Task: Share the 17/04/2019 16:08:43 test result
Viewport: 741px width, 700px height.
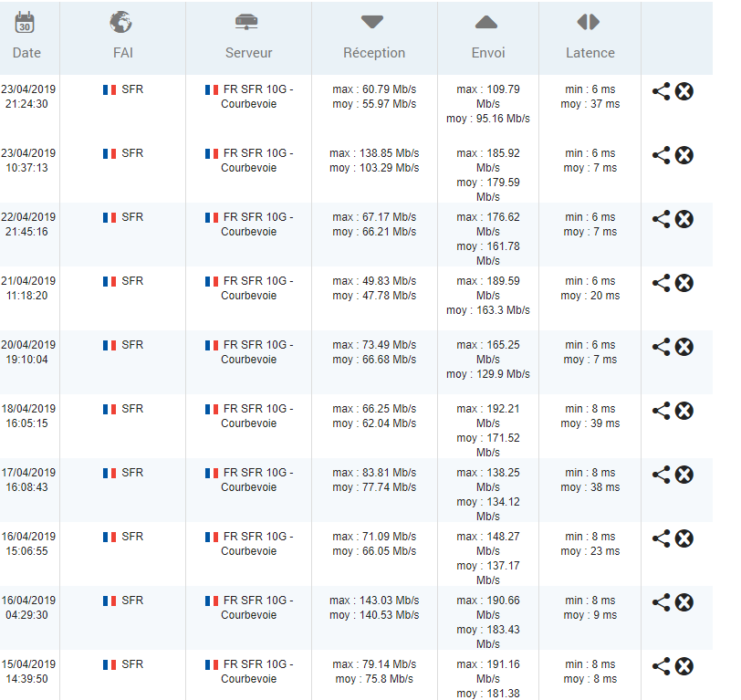Action: 661,475
